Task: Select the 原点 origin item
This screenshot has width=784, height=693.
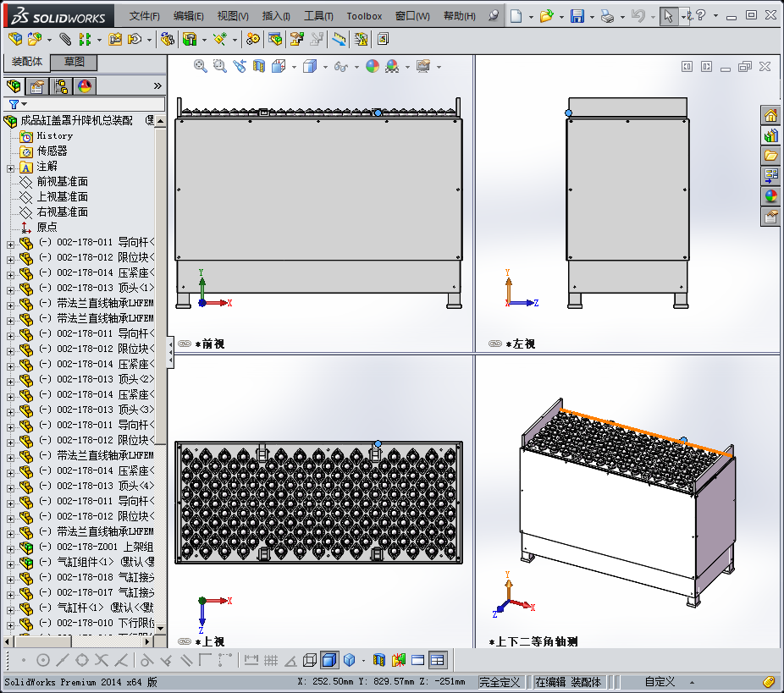Action: [x=47, y=227]
